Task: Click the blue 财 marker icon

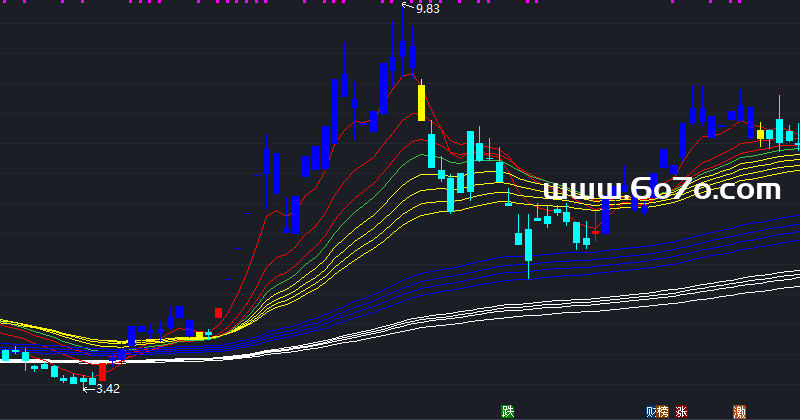Action: 652,411
